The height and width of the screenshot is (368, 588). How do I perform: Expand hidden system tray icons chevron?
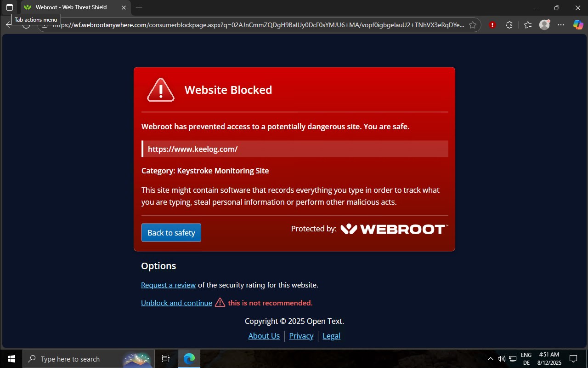pos(490,359)
